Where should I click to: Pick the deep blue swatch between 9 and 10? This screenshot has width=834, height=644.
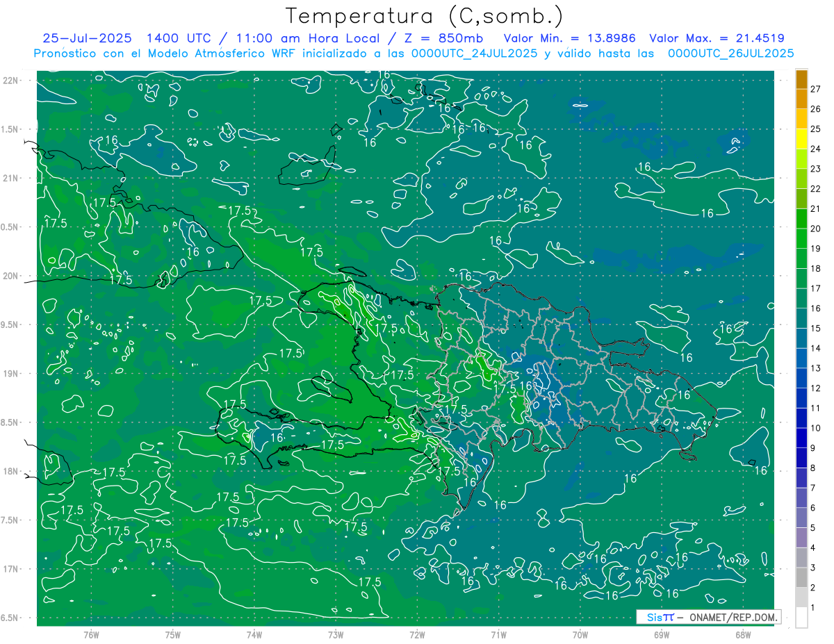click(801, 438)
